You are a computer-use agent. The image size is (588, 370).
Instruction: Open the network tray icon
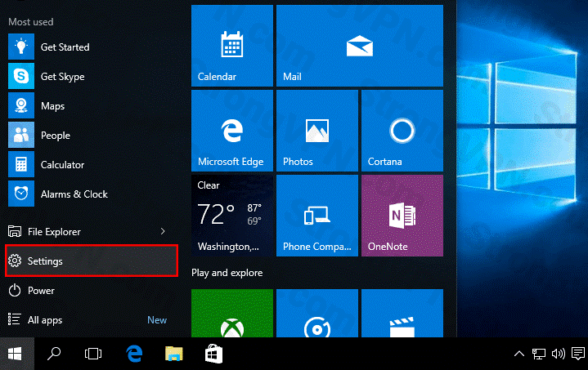pyautogui.click(x=538, y=354)
